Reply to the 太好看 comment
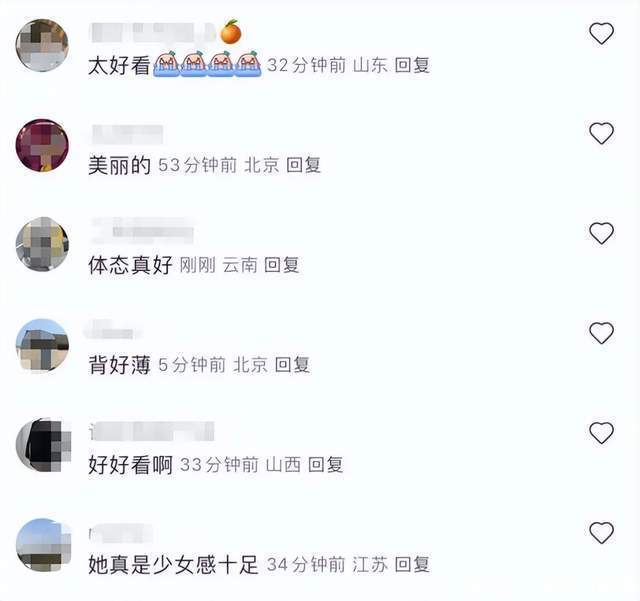This screenshot has width=640, height=601. [412, 65]
